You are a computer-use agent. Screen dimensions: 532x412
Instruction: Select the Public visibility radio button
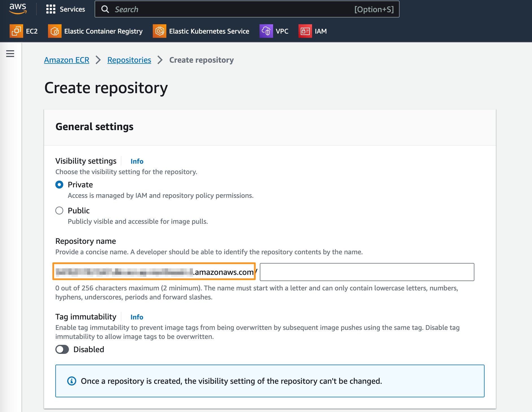59,211
